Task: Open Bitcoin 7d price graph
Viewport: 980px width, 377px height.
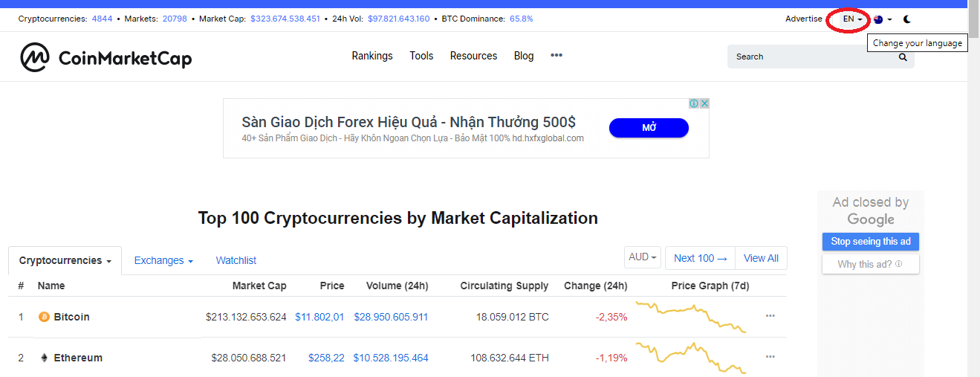Action: (691, 317)
